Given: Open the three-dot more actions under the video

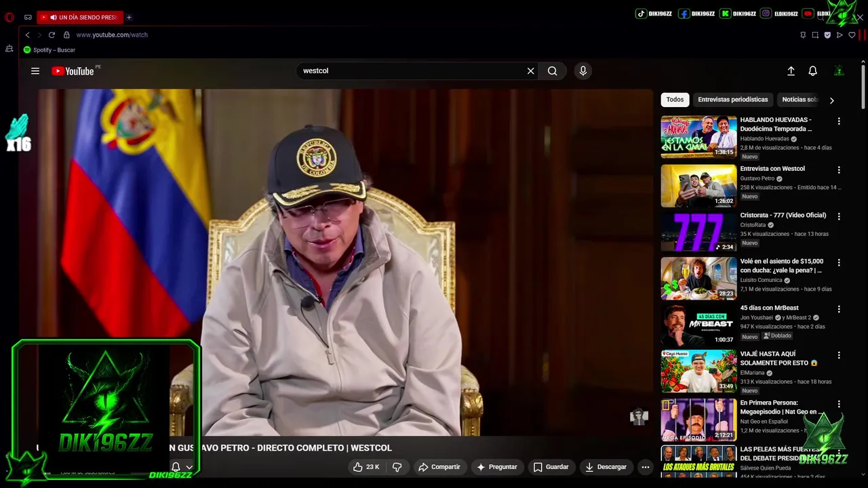Looking at the screenshot, I should (646, 467).
